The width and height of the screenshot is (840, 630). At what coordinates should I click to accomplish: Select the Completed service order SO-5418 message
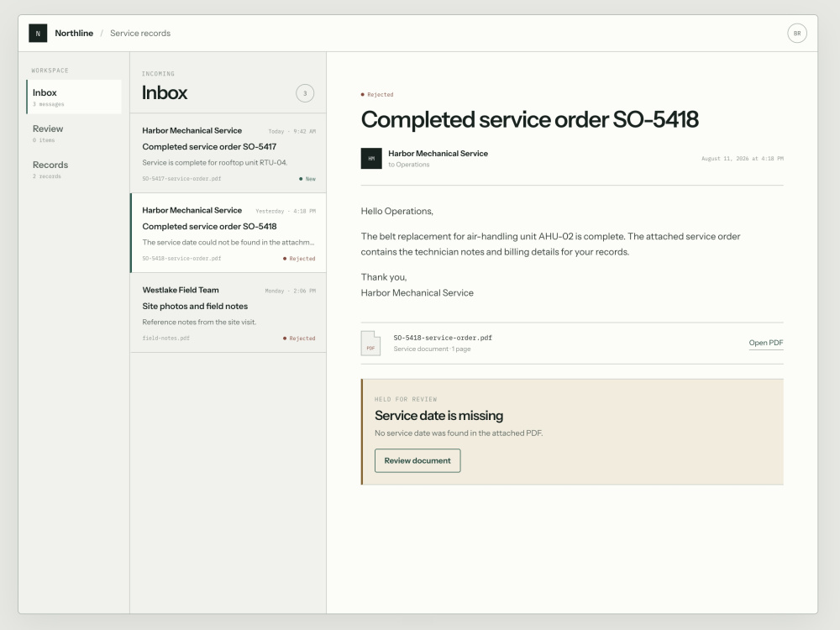(x=228, y=233)
